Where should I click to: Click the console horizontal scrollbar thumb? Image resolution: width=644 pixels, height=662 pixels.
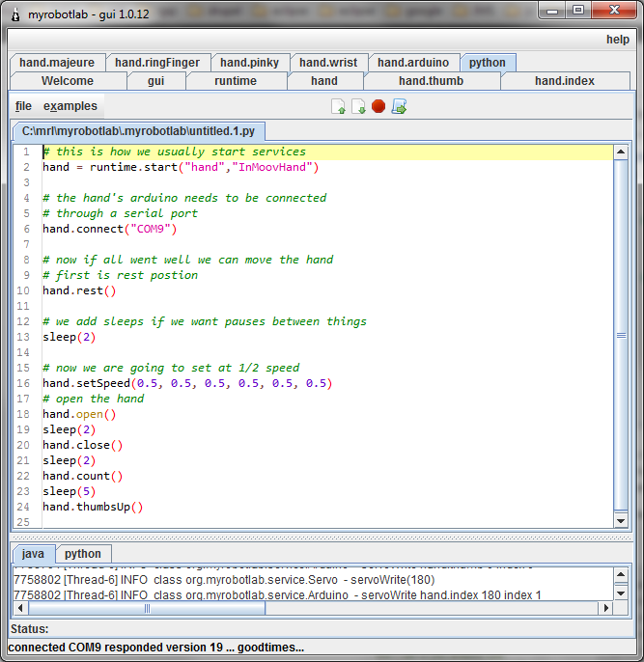coord(147,609)
